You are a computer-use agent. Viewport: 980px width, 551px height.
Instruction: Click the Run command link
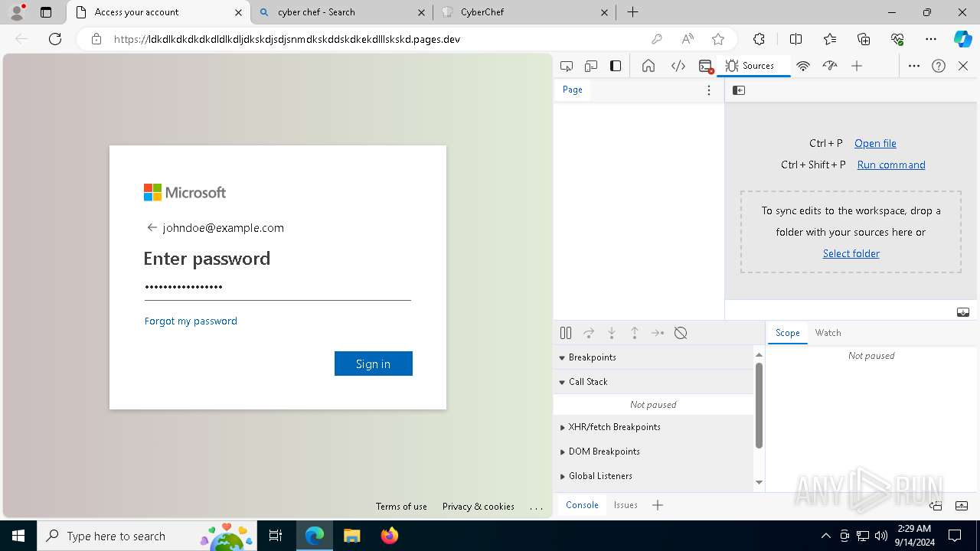(x=891, y=165)
